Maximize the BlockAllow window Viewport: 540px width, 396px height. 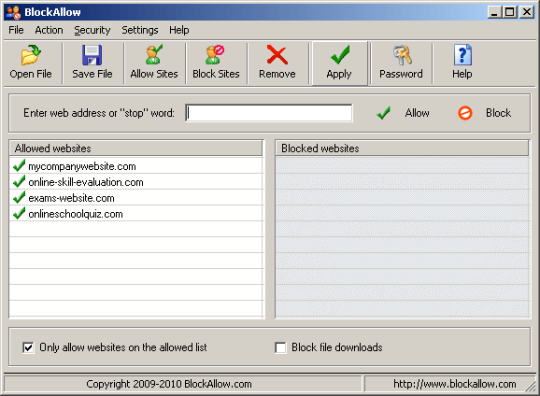pyautogui.click(x=510, y=12)
